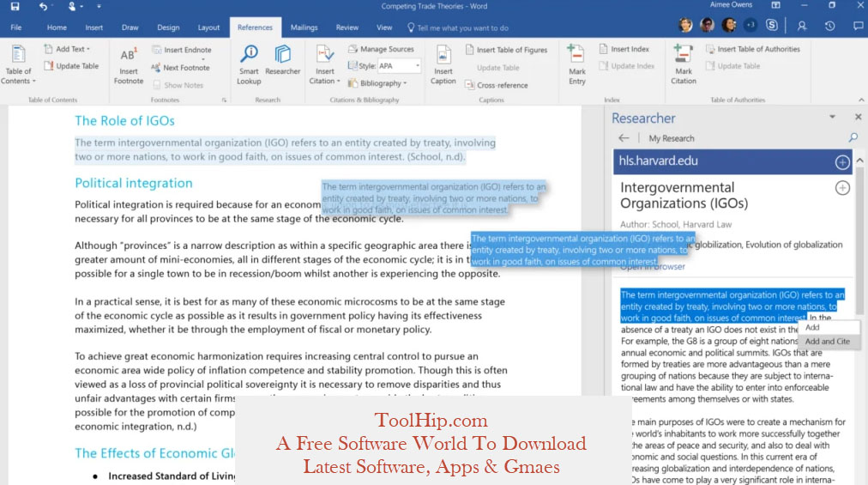
Task: Add hls.harvard.edu source with plus icon
Action: click(x=842, y=162)
